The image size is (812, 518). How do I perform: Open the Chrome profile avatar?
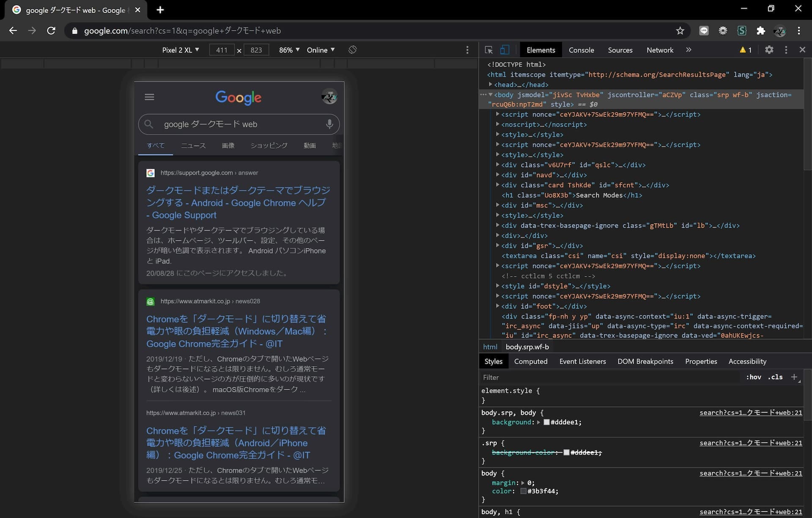pyautogui.click(x=779, y=30)
